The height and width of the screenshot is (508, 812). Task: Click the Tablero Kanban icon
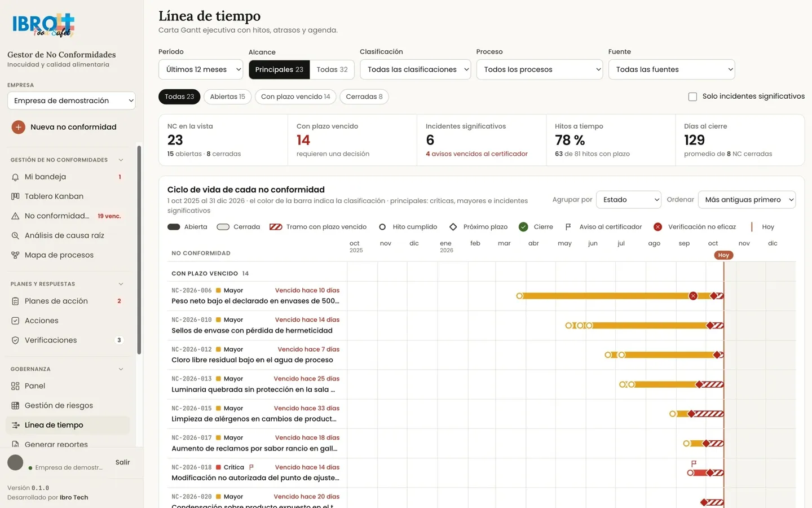pos(15,196)
